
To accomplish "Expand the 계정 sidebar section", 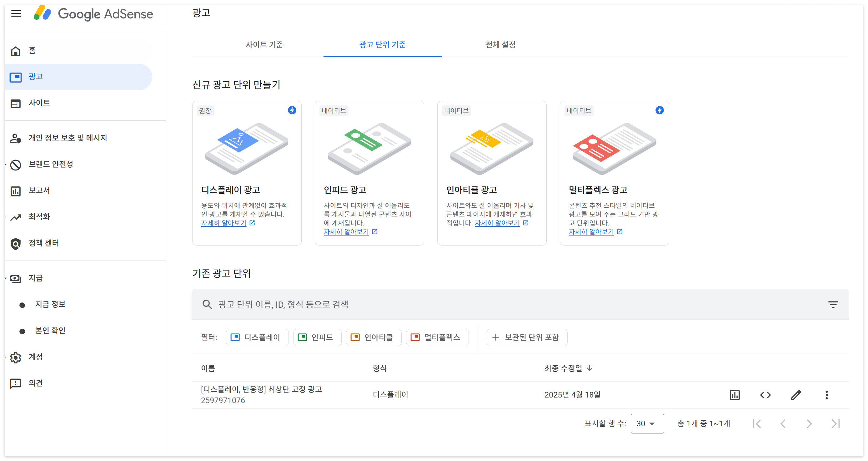I will point(35,357).
